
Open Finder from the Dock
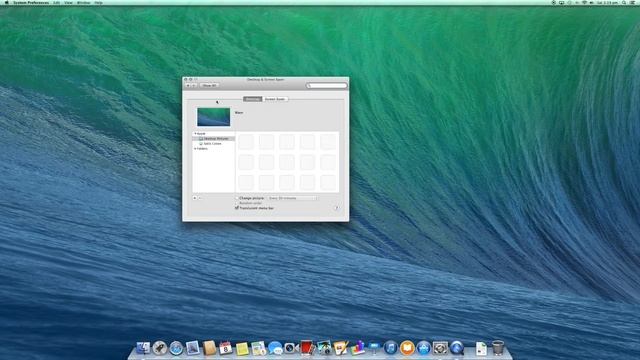(x=143, y=348)
